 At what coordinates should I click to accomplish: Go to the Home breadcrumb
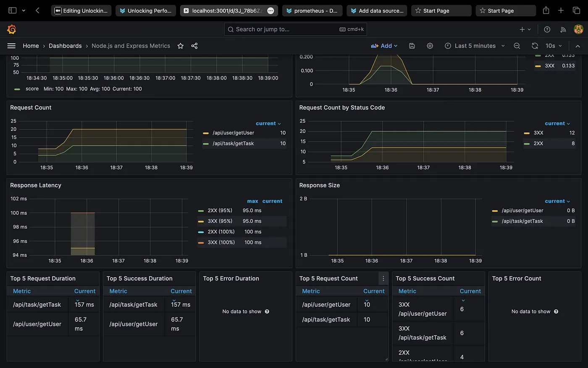pyautogui.click(x=31, y=46)
